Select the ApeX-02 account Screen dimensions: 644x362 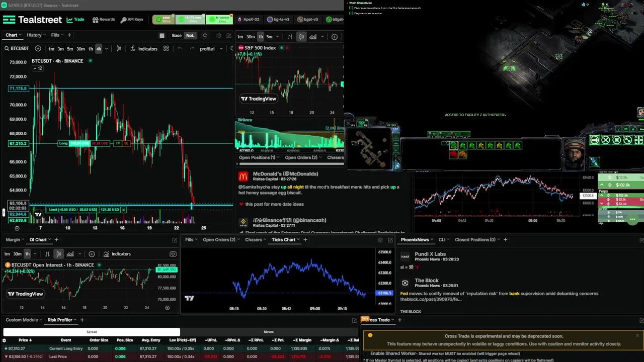tap(248, 20)
